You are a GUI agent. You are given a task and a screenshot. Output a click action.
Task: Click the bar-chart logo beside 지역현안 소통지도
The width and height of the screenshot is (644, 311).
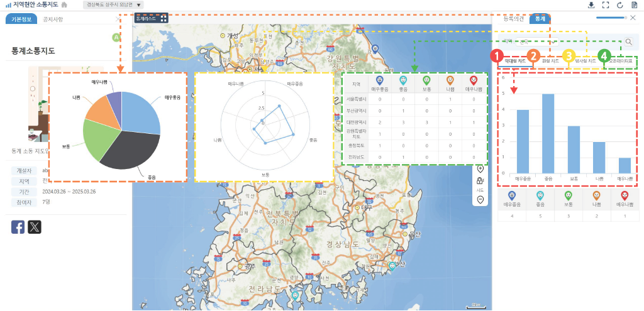pos(8,5)
